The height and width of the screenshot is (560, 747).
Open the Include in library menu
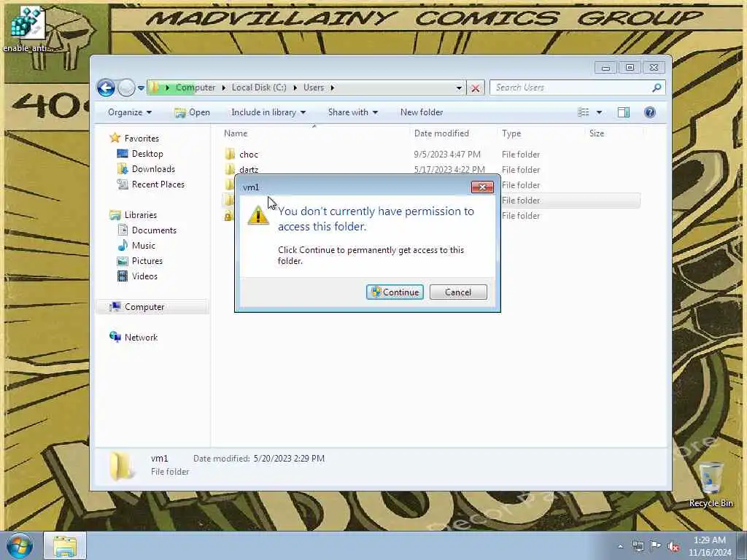tap(268, 112)
